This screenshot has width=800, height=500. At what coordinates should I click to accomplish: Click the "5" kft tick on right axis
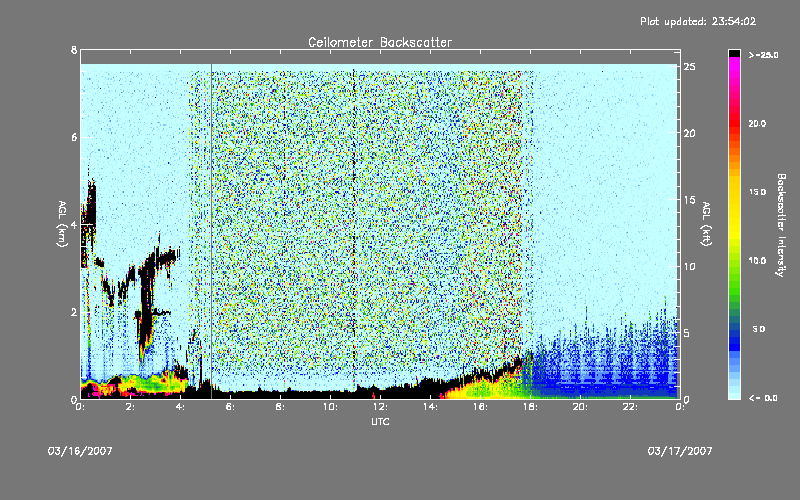pyautogui.click(x=687, y=333)
